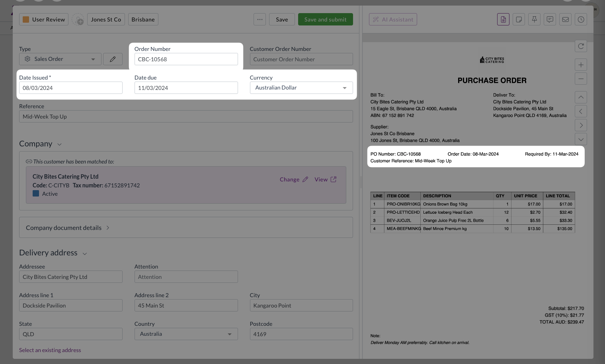605x364 pixels.
Task: Click the Addressee field
Action: pyautogui.click(x=70, y=276)
